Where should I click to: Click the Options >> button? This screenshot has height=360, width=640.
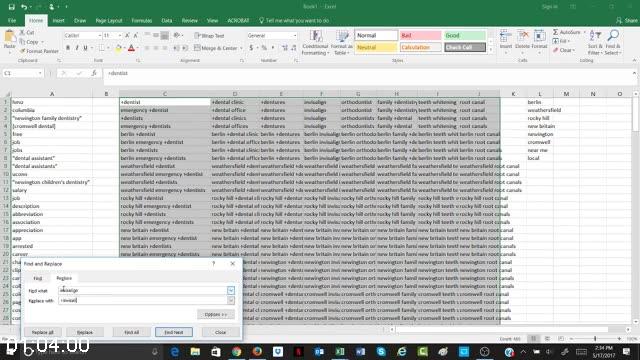[x=216, y=314]
